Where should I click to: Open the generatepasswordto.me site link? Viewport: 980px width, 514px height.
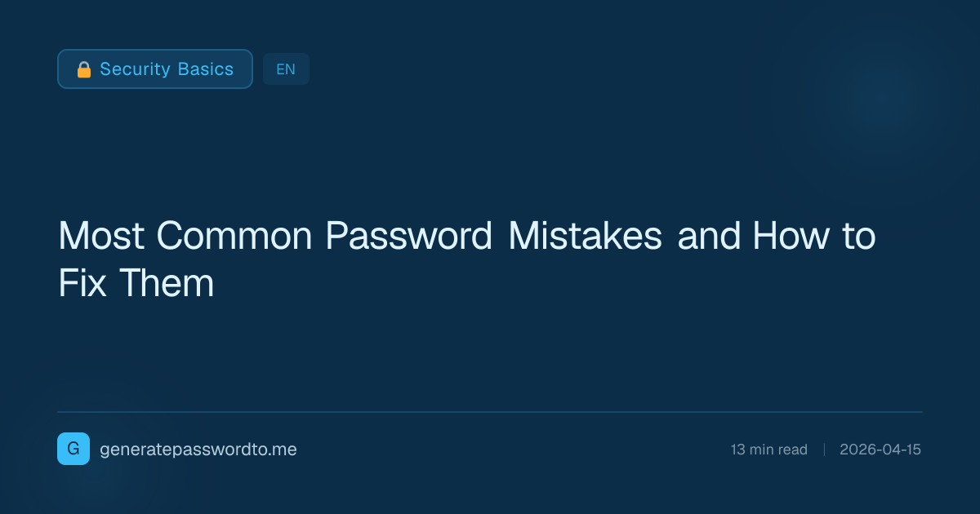point(198,450)
